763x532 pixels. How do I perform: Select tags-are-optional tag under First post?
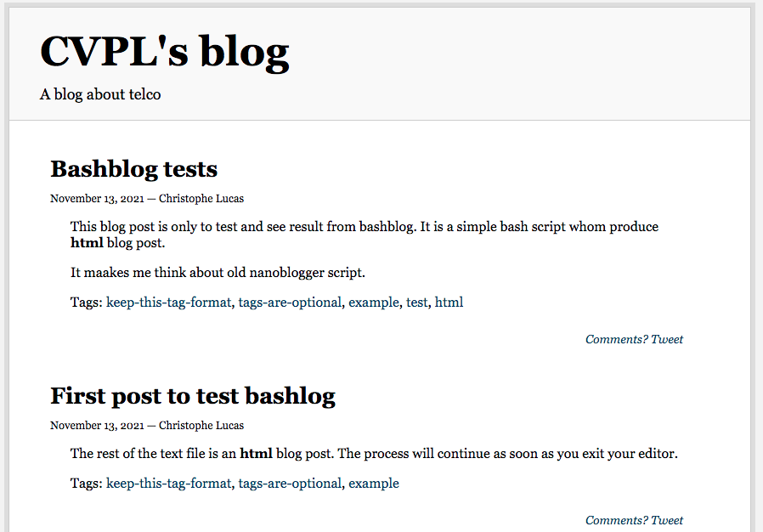coord(290,484)
